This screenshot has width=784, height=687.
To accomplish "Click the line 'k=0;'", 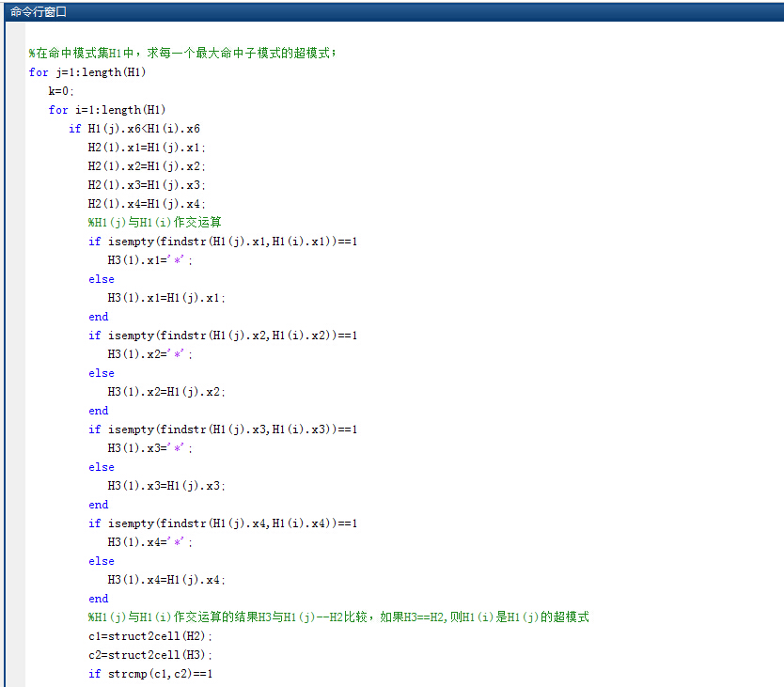I will tap(61, 91).
